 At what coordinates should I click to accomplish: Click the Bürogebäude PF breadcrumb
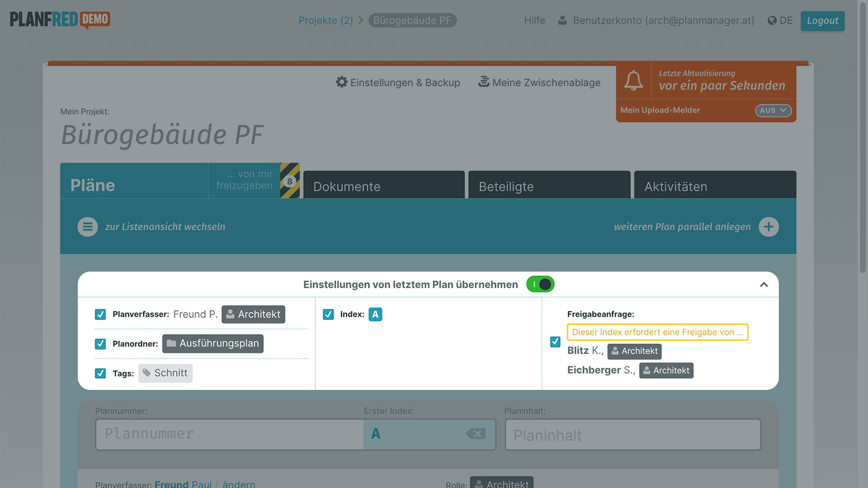(x=413, y=20)
